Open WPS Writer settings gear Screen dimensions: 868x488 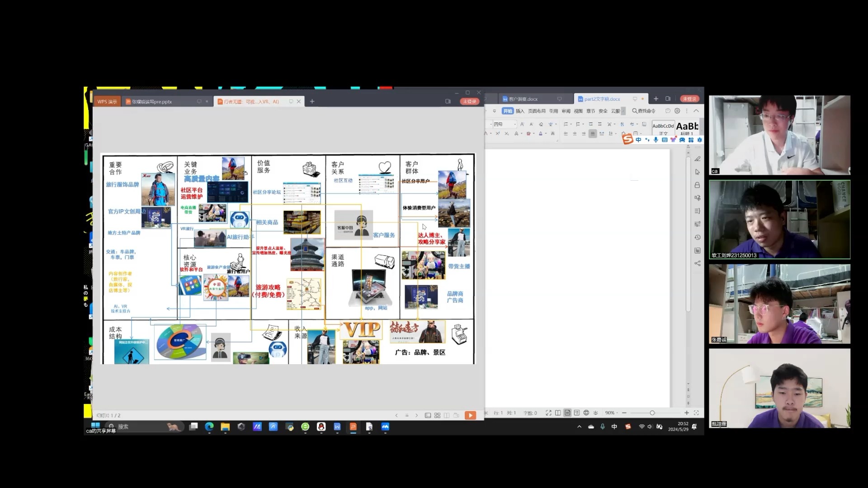click(677, 111)
